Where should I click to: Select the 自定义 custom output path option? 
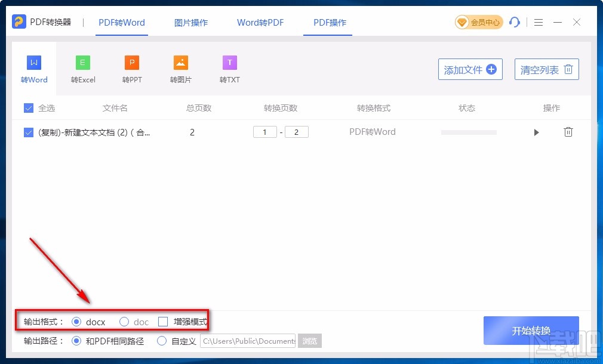[162, 341]
